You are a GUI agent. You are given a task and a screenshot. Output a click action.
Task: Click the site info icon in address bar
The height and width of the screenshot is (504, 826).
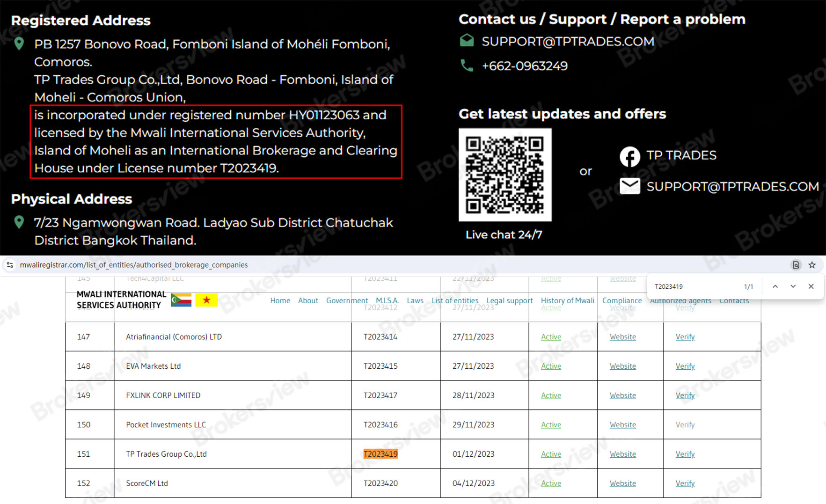(x=10, y=265)
